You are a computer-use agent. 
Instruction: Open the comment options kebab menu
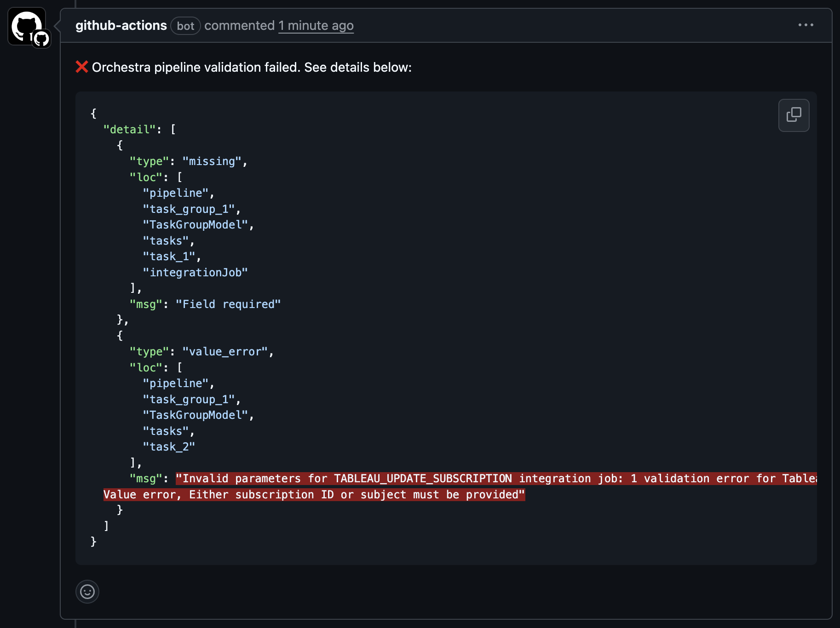[806, 25]
